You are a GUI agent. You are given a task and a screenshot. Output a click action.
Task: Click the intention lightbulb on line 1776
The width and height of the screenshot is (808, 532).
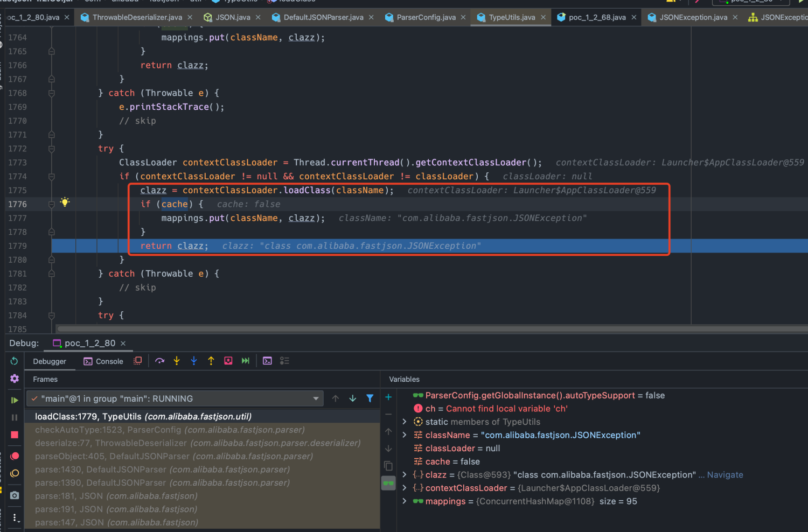click(x=65, y=202)
